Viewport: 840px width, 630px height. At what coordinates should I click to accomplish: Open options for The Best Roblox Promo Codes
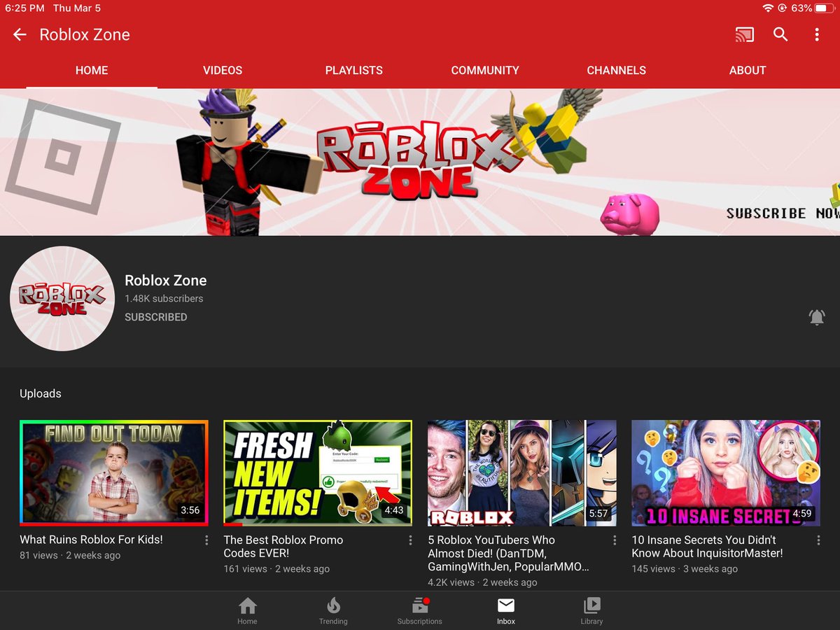tap(410, 540)
